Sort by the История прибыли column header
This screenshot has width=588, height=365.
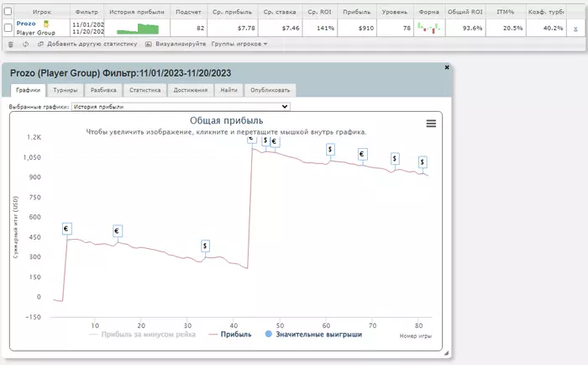point(137,12)
